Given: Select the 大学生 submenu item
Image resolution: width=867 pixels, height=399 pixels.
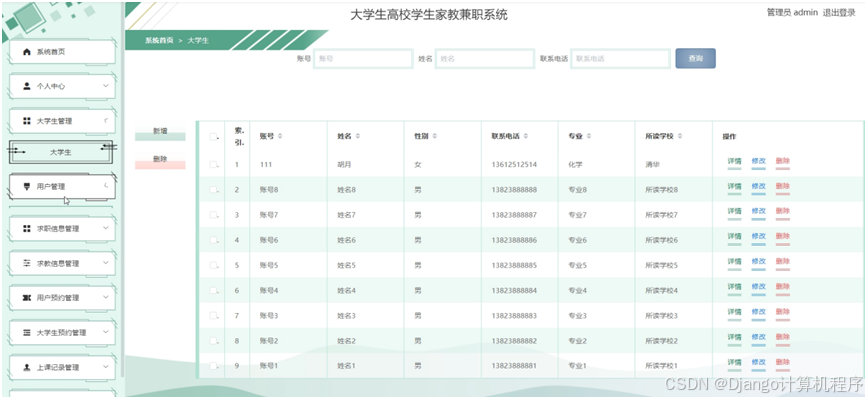Looking at the screenshot, I should [61, 152].
